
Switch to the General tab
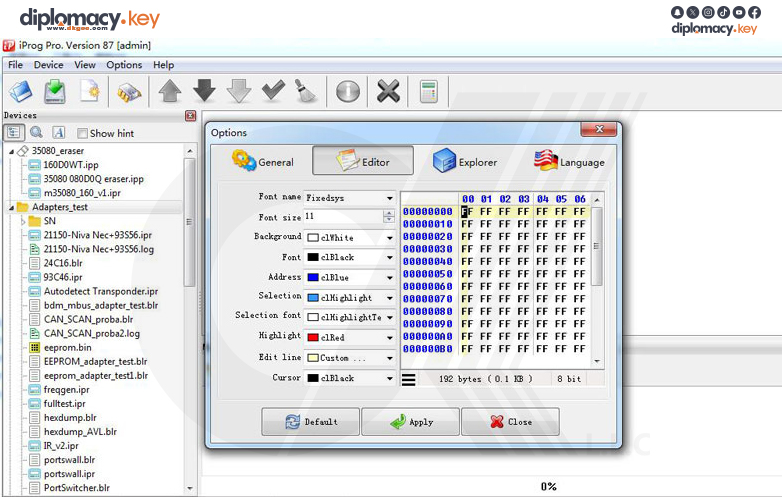pyautogui.click(x=263, y=161)
